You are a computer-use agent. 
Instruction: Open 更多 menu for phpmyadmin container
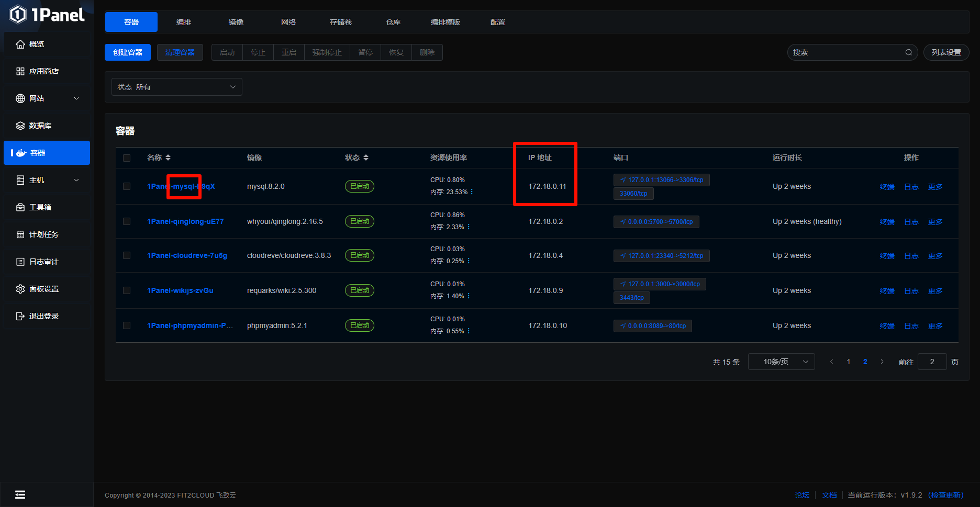click(936, 326)
